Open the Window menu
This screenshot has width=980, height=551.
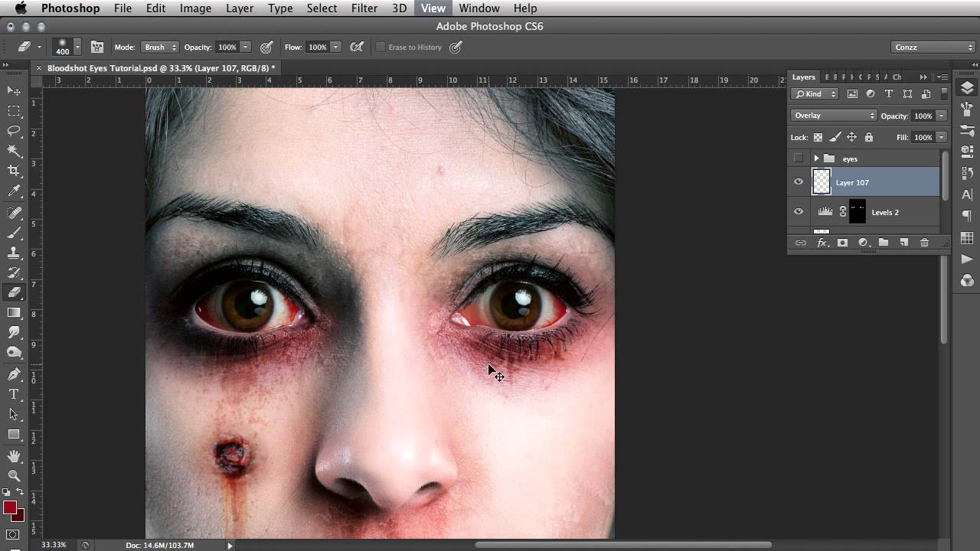(479, 8)
